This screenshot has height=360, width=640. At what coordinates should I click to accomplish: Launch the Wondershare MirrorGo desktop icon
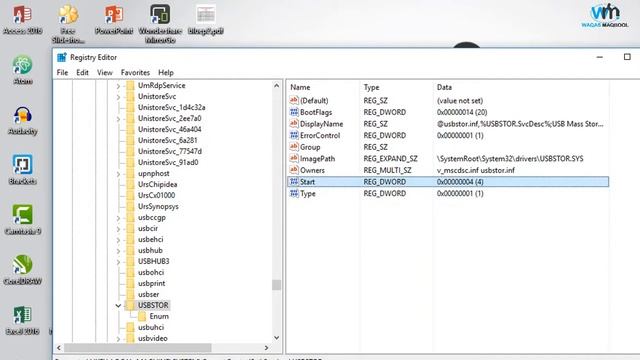[160, 23]
